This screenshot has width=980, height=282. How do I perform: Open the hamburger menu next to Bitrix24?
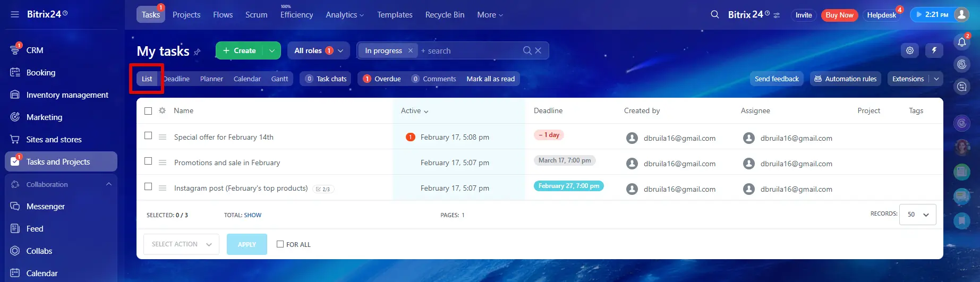coord(14,14)
